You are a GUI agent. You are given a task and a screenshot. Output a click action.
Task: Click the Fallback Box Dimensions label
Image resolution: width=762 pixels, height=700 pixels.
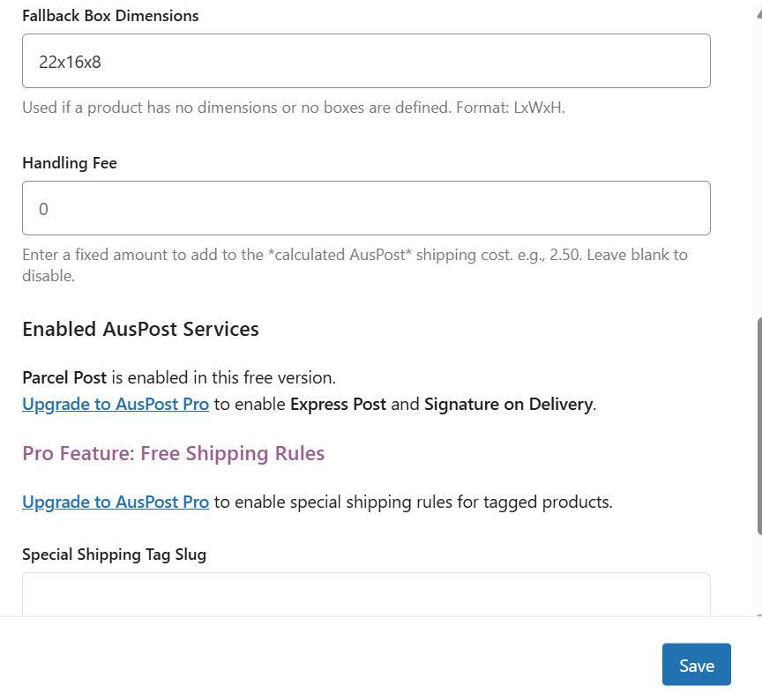(110, 16)
